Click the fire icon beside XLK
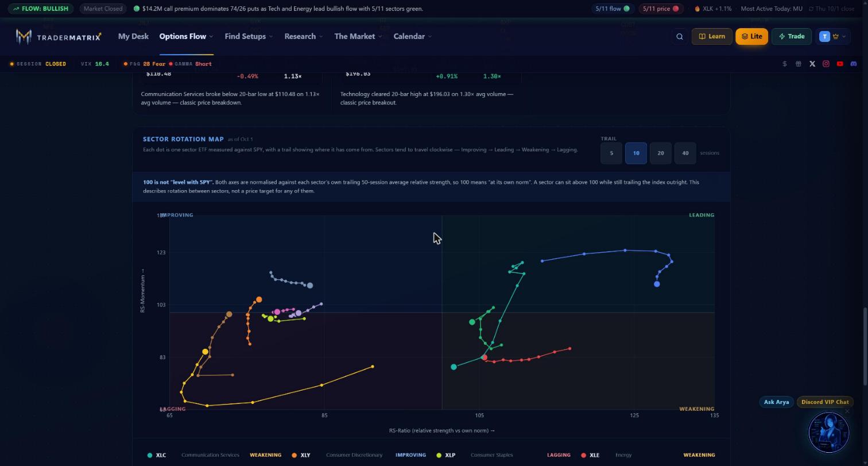This screenshot has width=868, height=466. (x=697, y=9)
